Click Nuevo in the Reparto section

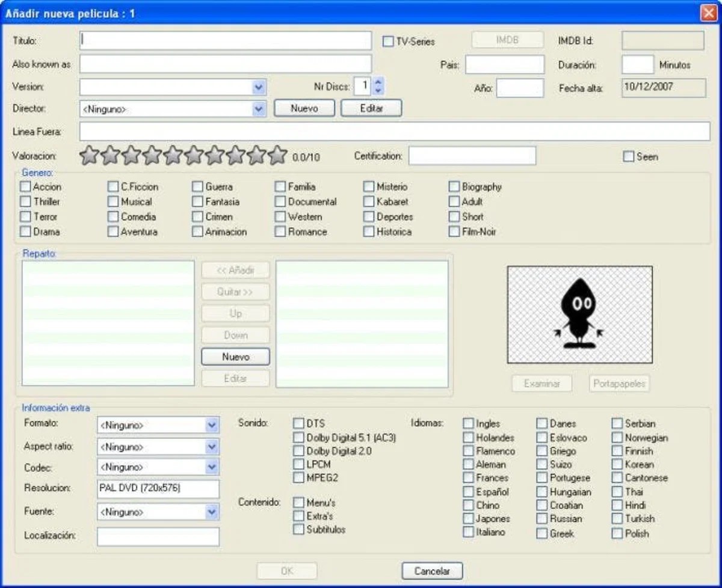pos(235,357)
